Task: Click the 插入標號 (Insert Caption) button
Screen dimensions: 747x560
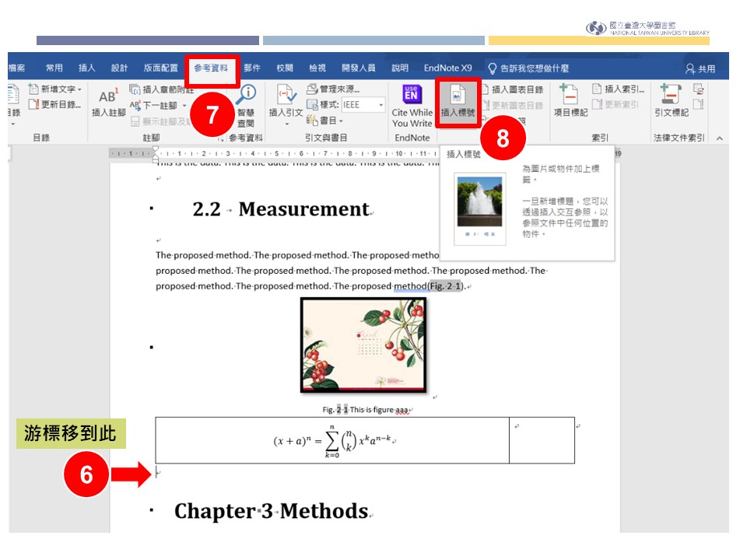Action: click(458, 102)
